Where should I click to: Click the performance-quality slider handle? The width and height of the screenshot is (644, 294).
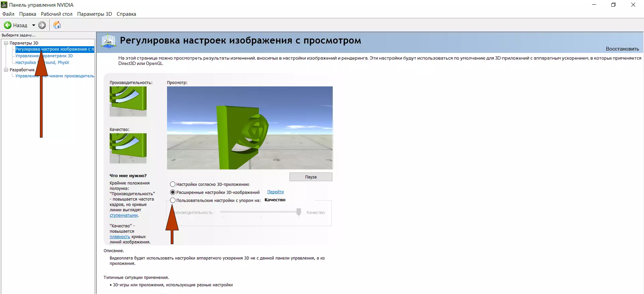299,212
